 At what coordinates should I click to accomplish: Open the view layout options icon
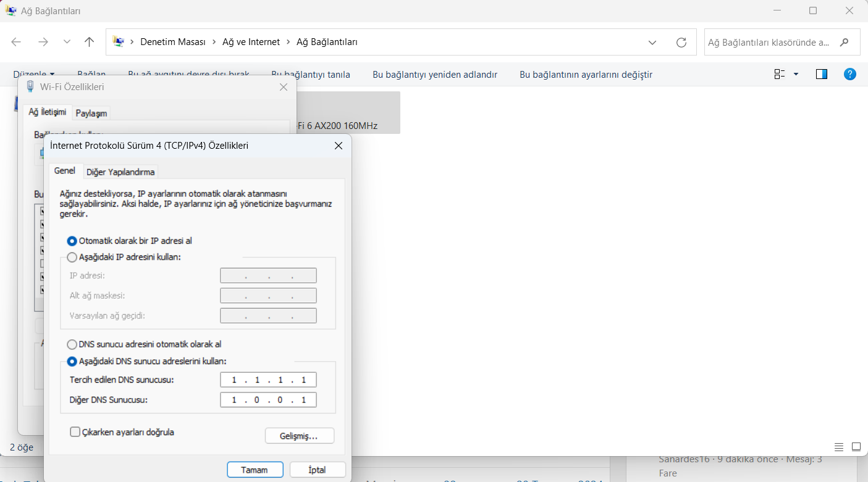click(780, 74)
